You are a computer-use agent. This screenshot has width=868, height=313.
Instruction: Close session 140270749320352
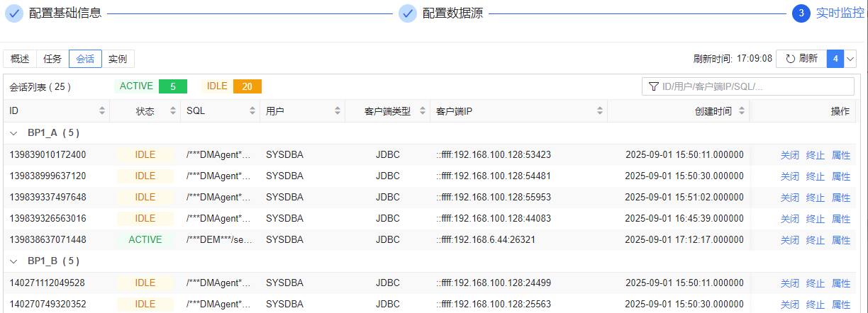click(x=789, y=305)
